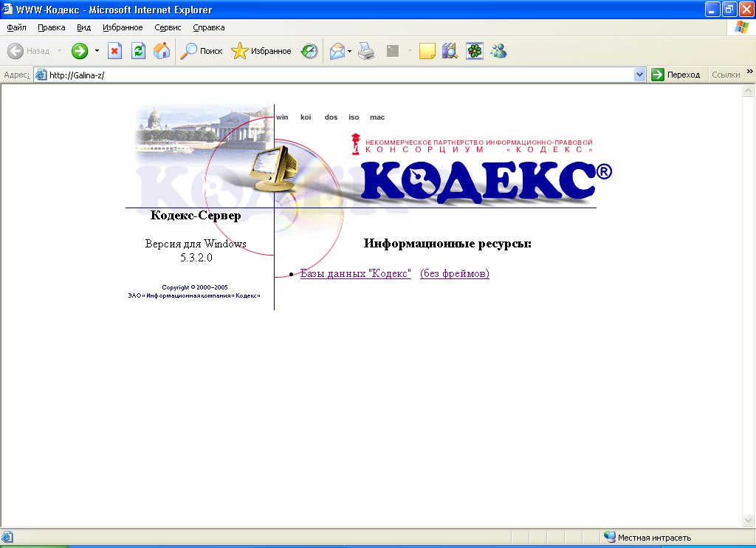Open Forward button history dropdown arrow
Image resolution: width=756 pixels, height=548 pixels.
97,51
